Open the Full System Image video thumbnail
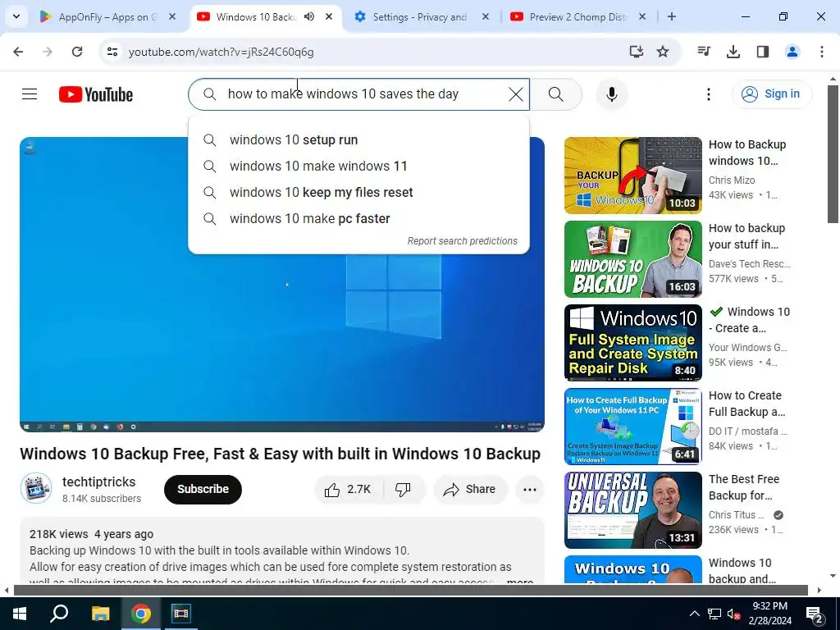The height and width of the screenshot is (630, 840). pyautogui.click(x=632, y=343)
